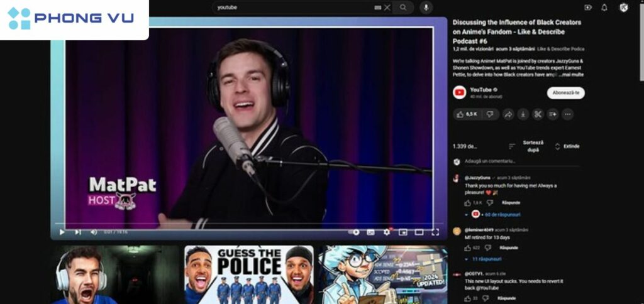Expand description with ...mai multe
Screen dimensions: 644x304
click(x=571, y=75)
